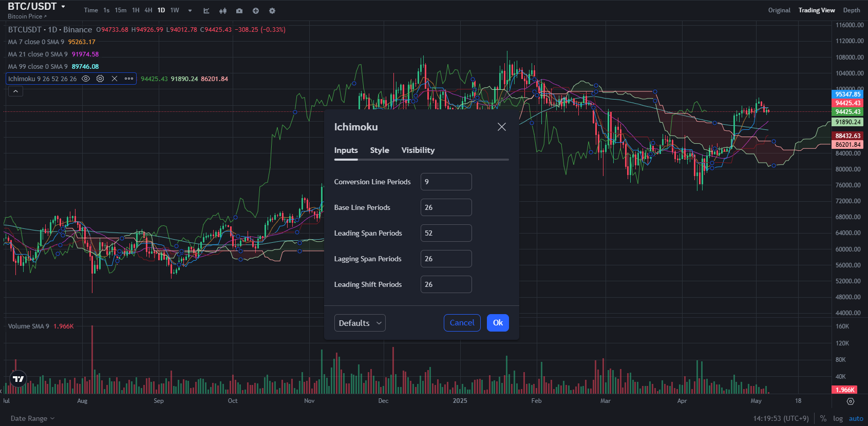This screenshot has width=868, height=426.
Task: Click Leading Shift Periods field
Action: click(x=446, y=284)
